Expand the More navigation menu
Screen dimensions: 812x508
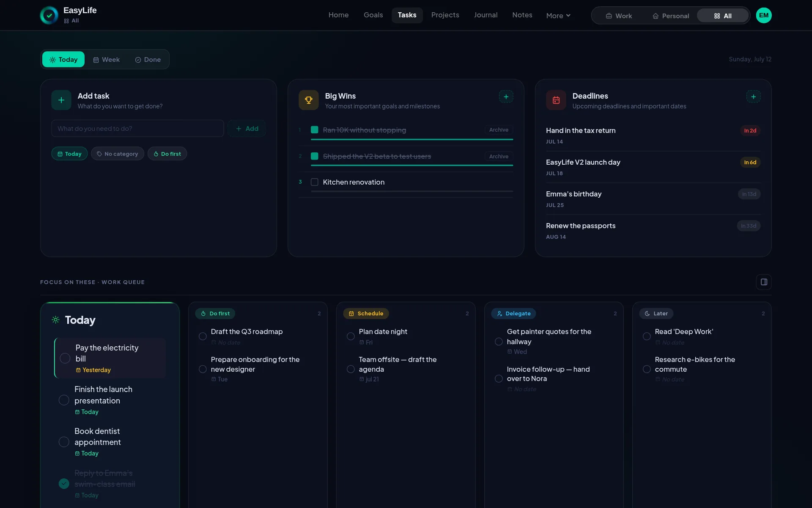558,16
